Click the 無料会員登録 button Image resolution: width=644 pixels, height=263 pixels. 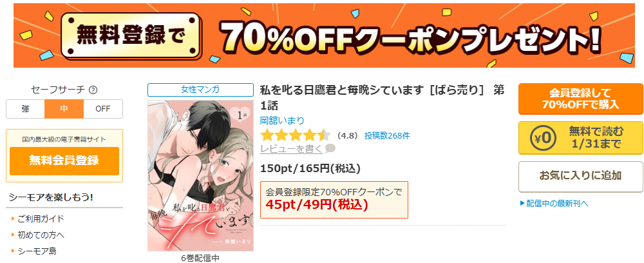click(64, 161)
